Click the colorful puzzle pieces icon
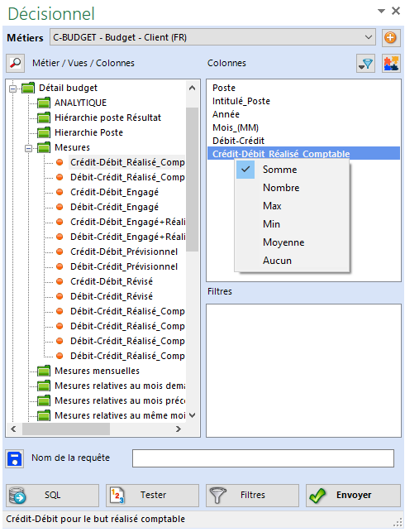This screenshot has height=532, width=405. (x=391, y=64)
